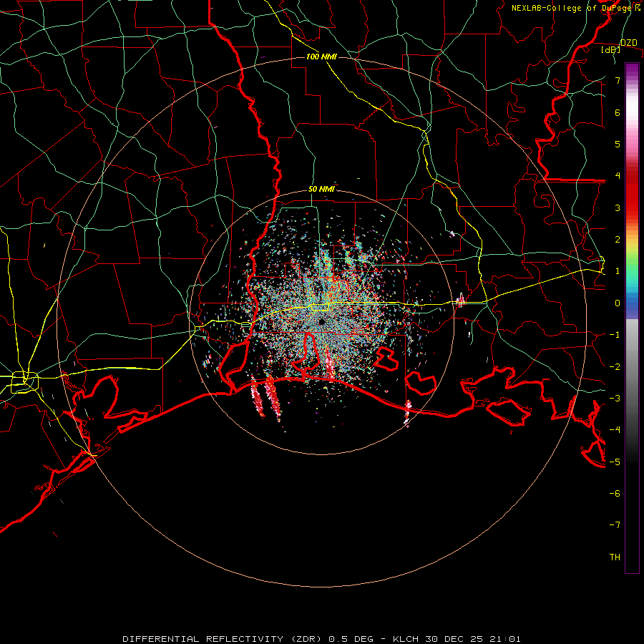Click the -4 scale value
The width and height of the screenshot is (644, 644).
coord(615,429)
